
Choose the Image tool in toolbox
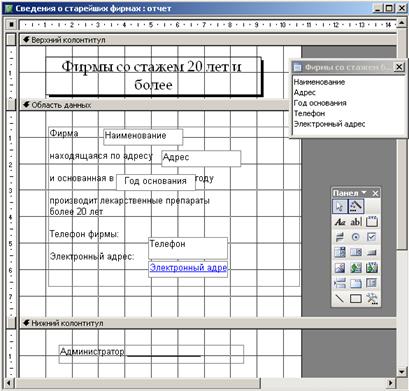coord(340,267)
